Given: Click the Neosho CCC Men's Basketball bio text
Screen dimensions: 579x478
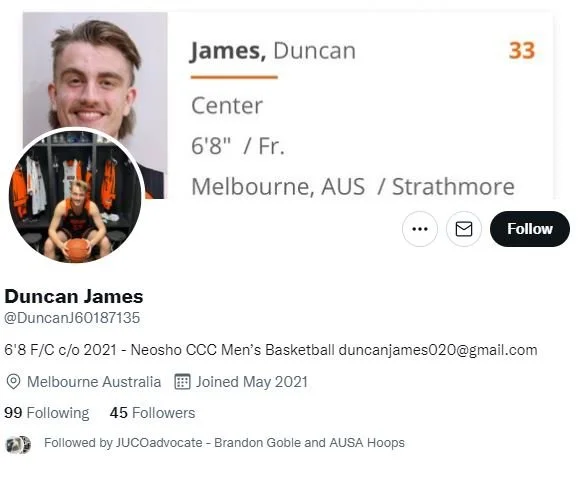Looking at the screenshot, I should coord(233,350).
